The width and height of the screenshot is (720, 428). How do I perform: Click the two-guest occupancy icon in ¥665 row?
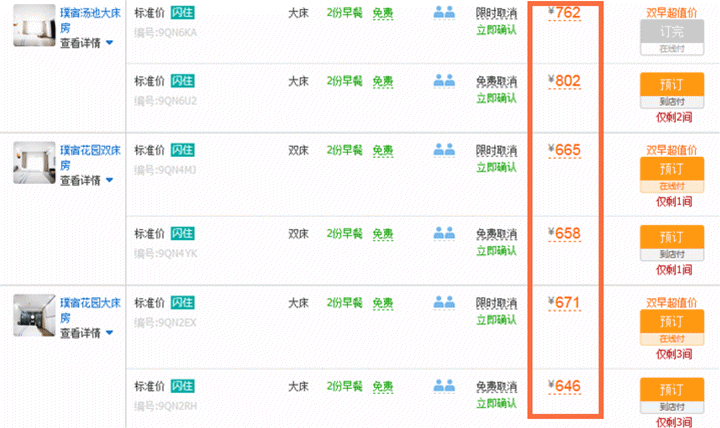click(x=444, y=150)
